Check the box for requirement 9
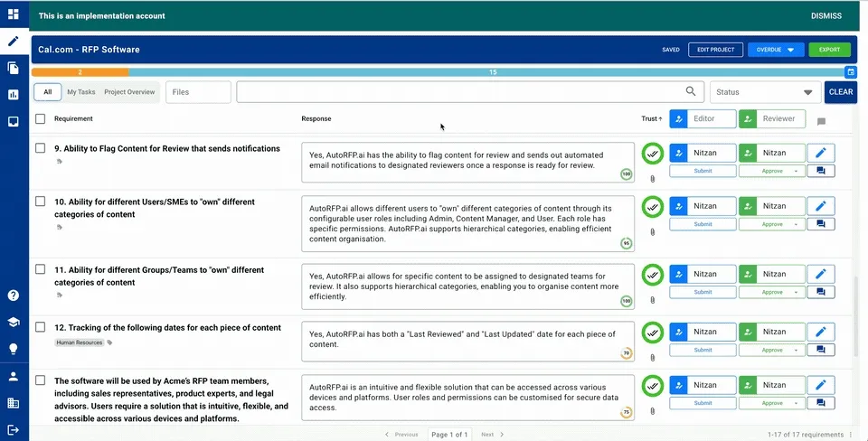 (41, 147)
